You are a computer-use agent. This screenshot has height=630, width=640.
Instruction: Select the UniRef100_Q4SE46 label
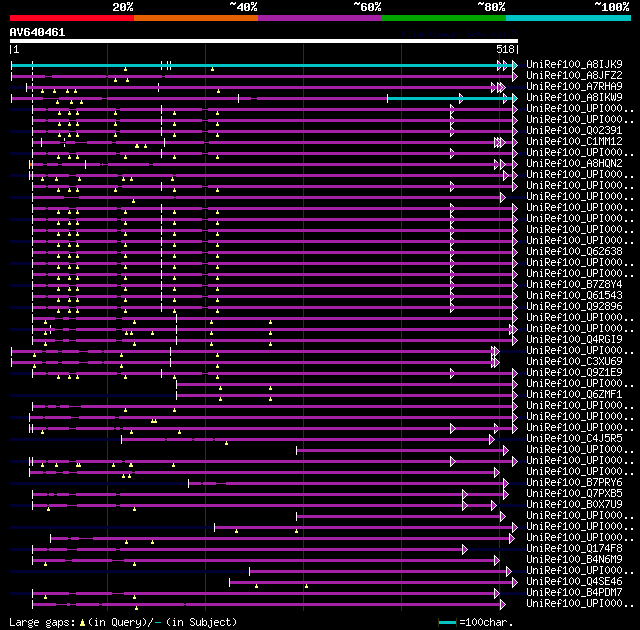click(x=574, y=582)
